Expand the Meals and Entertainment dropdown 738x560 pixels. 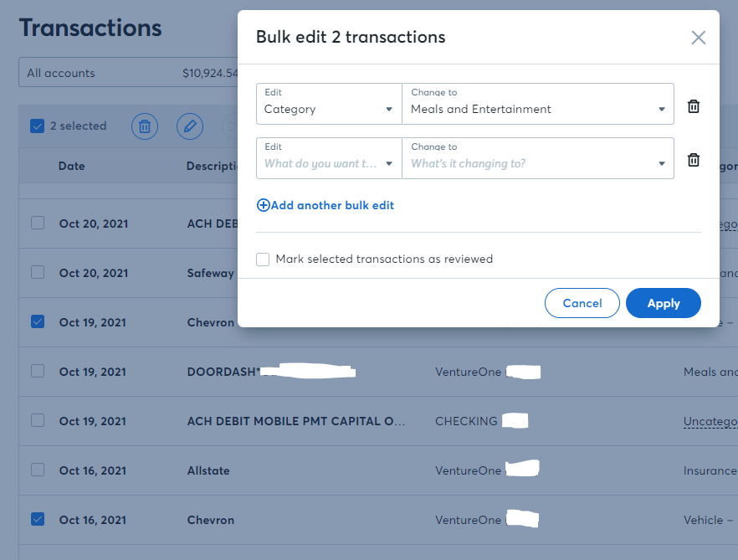click(x=538, y=104)
